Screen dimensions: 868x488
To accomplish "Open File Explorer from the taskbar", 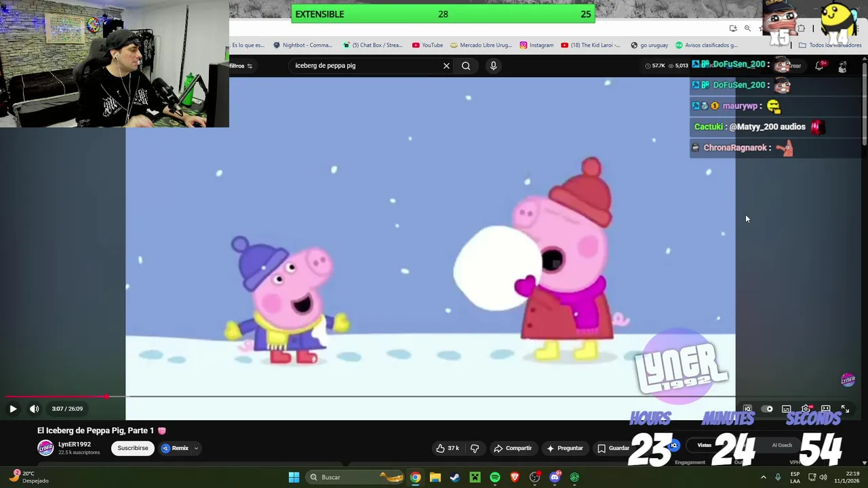I will (x=435, y=477).
